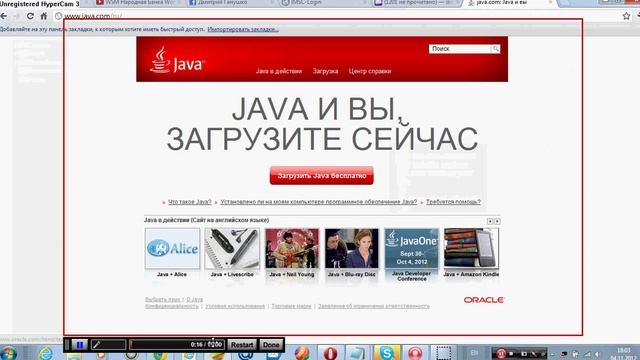Open the Загрузка menu item

[325, 71]
